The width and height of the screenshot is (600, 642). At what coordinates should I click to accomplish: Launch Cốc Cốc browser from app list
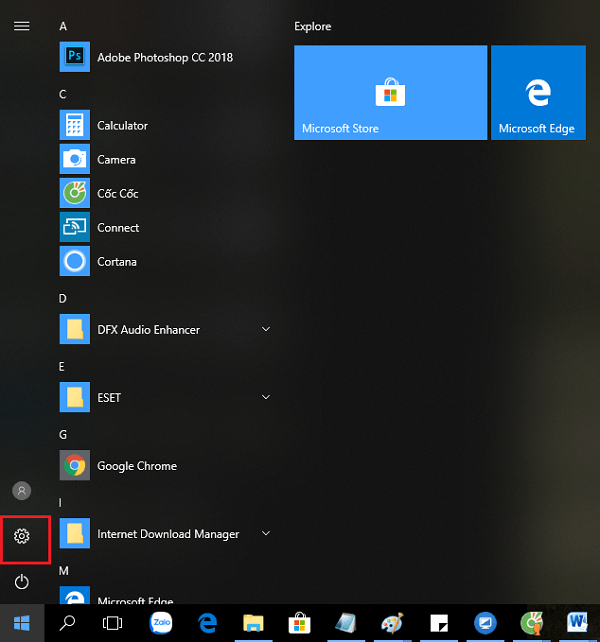point(117,194)
